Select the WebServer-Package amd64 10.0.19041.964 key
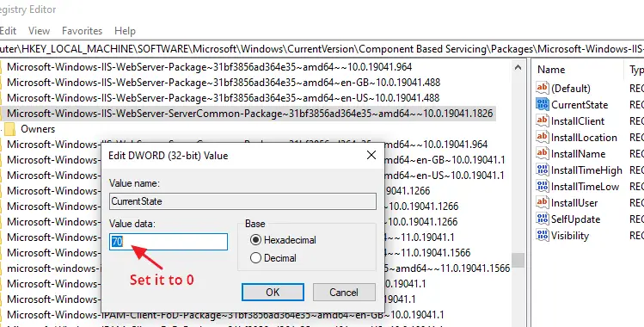The image size is (644, 327). [x=210, y=66]
